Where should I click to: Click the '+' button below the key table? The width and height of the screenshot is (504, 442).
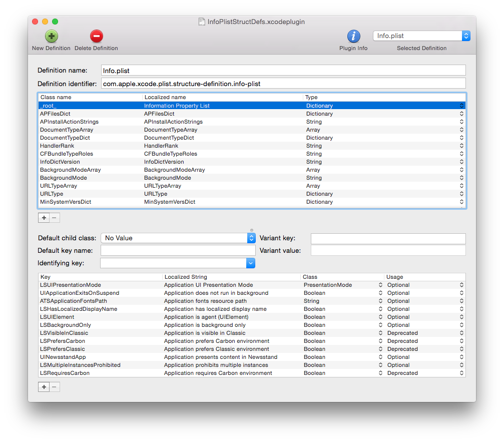[x=44, y=386]
